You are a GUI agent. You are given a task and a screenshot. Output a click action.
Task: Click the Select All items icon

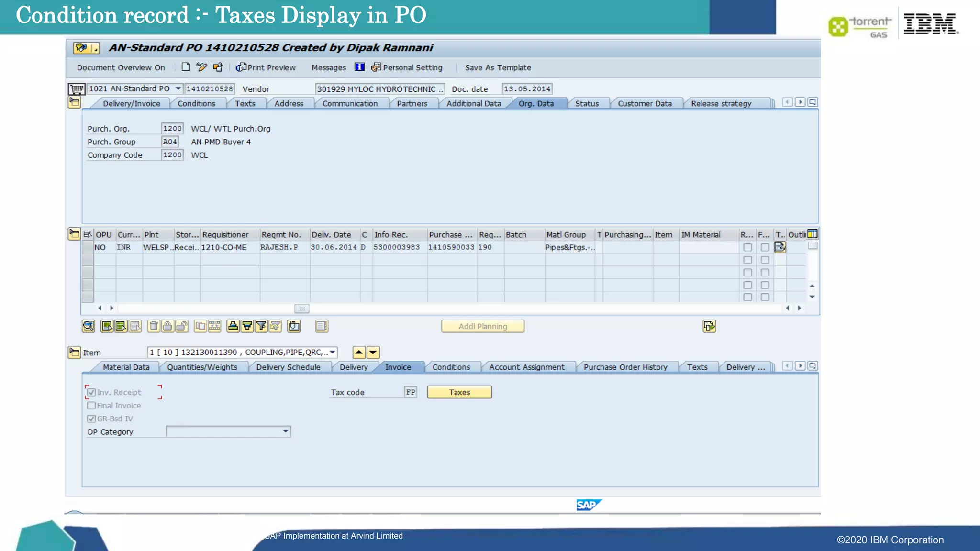pos(107,326)
